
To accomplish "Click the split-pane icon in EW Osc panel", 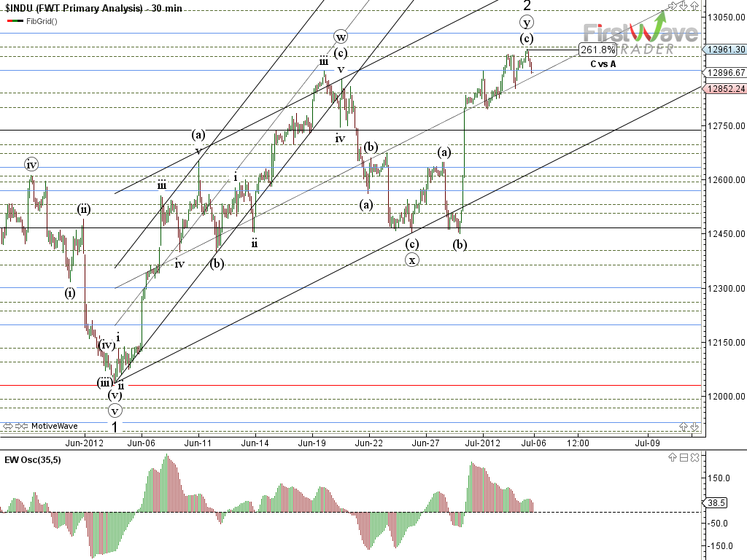I will coord(684,458).
